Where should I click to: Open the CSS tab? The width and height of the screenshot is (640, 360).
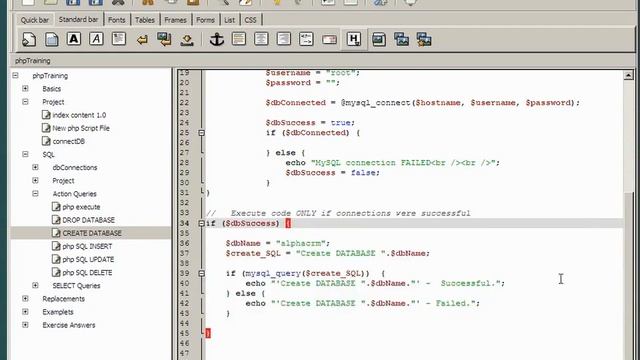tap(250, 20)
